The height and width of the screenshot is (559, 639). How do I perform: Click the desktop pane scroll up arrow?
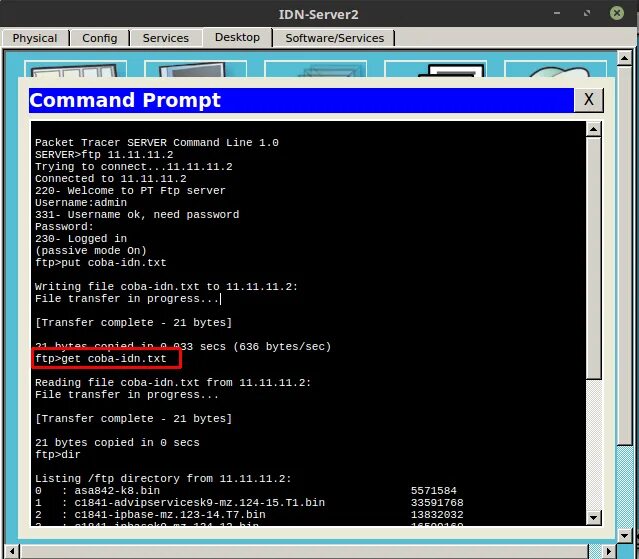[x=624, y=58]
